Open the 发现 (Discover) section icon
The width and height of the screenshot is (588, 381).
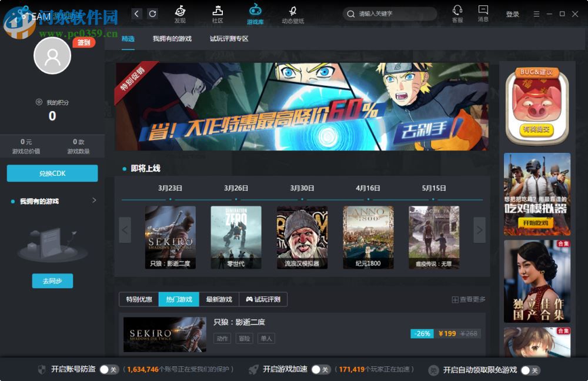[180, 12]
